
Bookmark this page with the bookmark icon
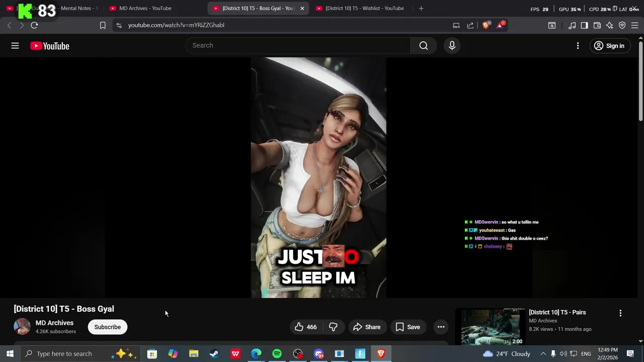pos(103,25)
